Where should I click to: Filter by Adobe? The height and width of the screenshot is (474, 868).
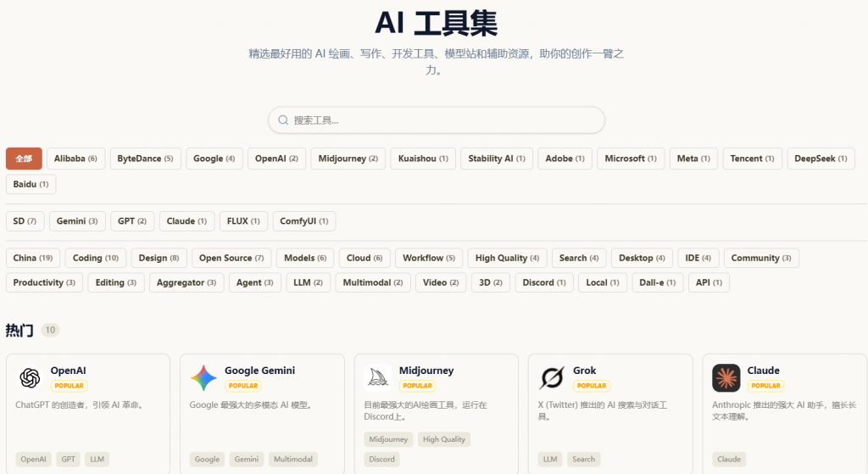pos(565,159)
